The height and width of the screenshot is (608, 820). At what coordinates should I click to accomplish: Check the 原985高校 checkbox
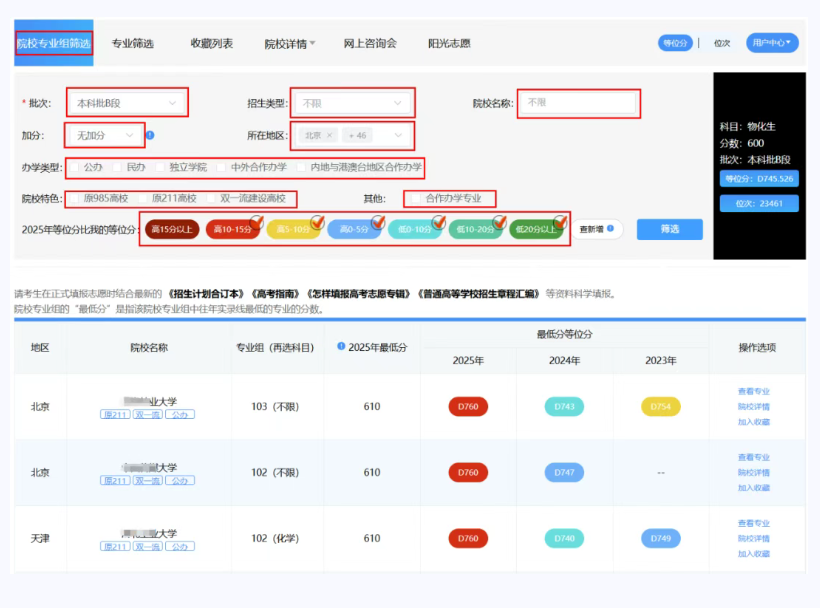[x=75, y=199]
